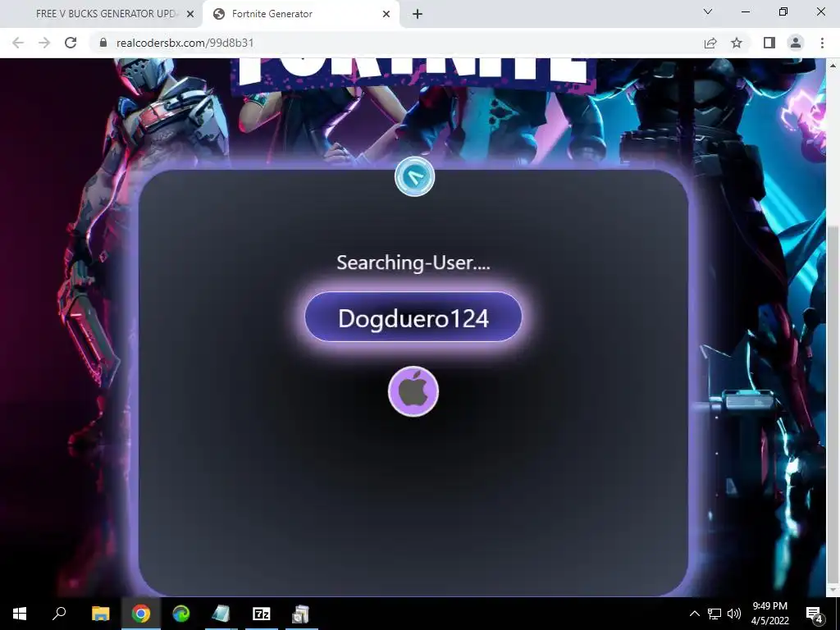The image size is (840, 630).
Task: Restore down the Chrome window
Action: click(783, 11)
